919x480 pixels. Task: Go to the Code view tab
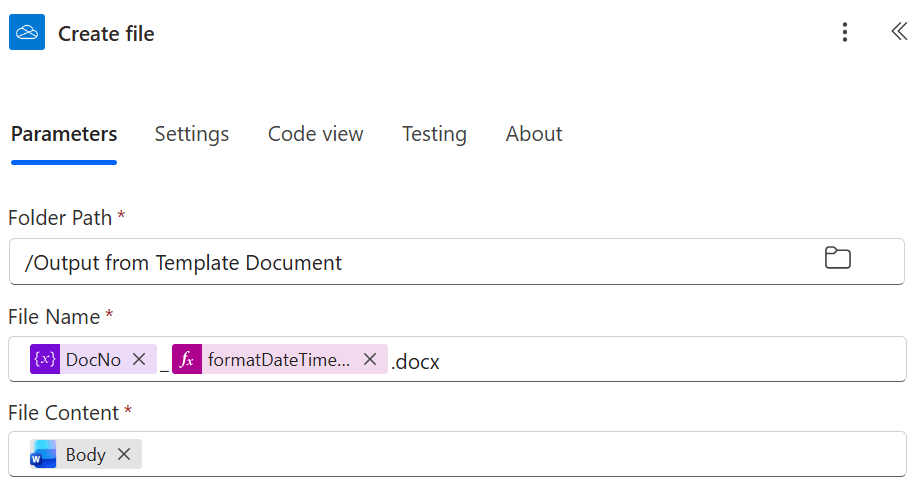[x=315, y=134]
